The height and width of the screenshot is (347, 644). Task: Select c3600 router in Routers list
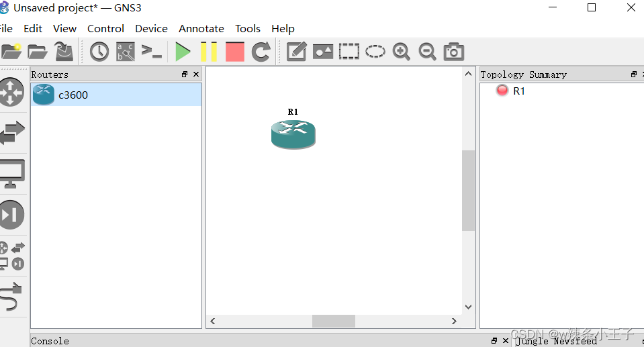[116, 95]
